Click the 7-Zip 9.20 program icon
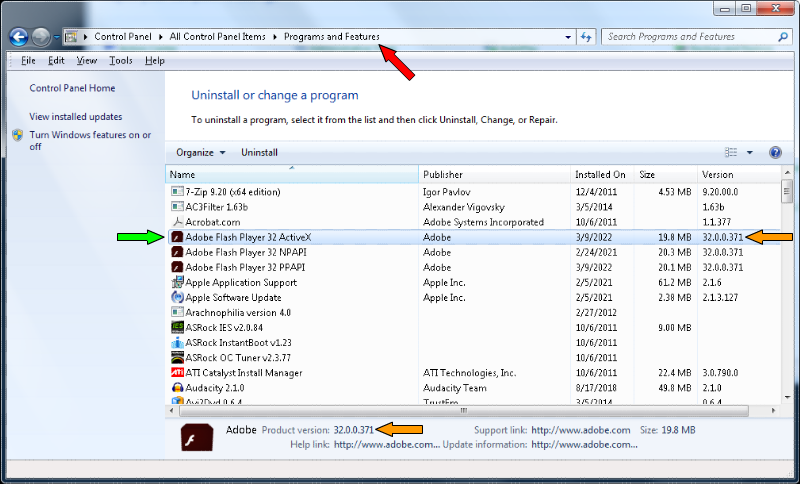 (x=177, y=192)
